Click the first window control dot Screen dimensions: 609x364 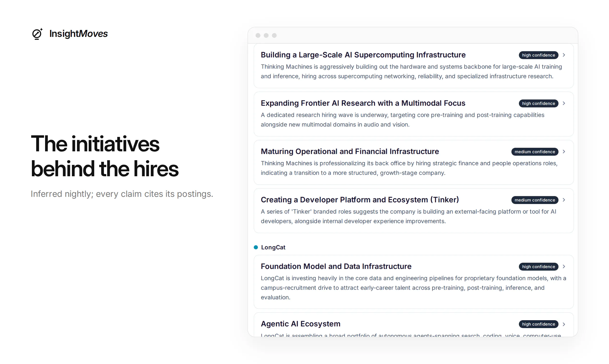point(258,35)
